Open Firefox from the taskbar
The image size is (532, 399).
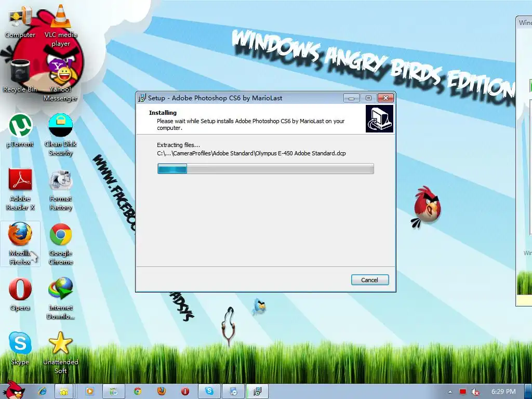tap(161, 391)
